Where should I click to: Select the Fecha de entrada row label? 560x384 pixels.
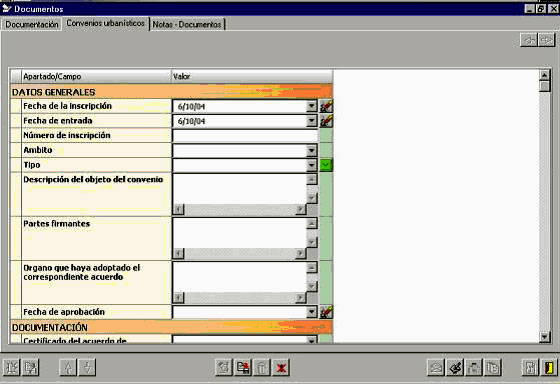[x=58, y=121]
